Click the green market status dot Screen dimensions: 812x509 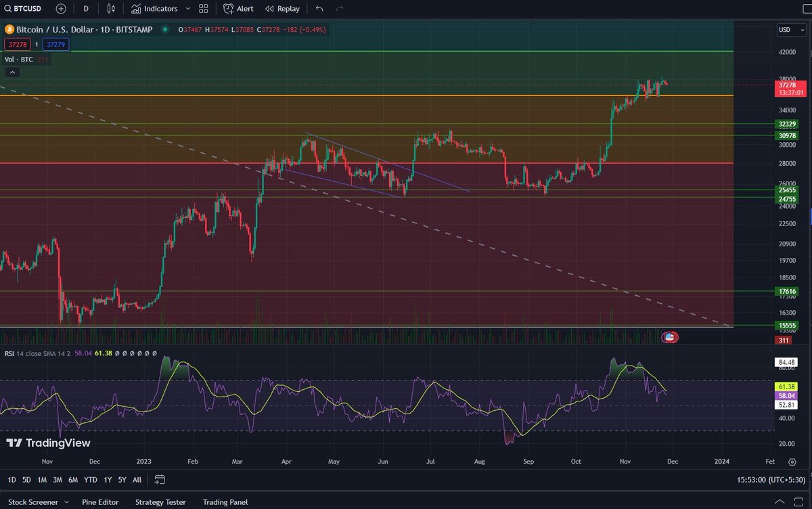pyautogui.click(x=165, y=30)
